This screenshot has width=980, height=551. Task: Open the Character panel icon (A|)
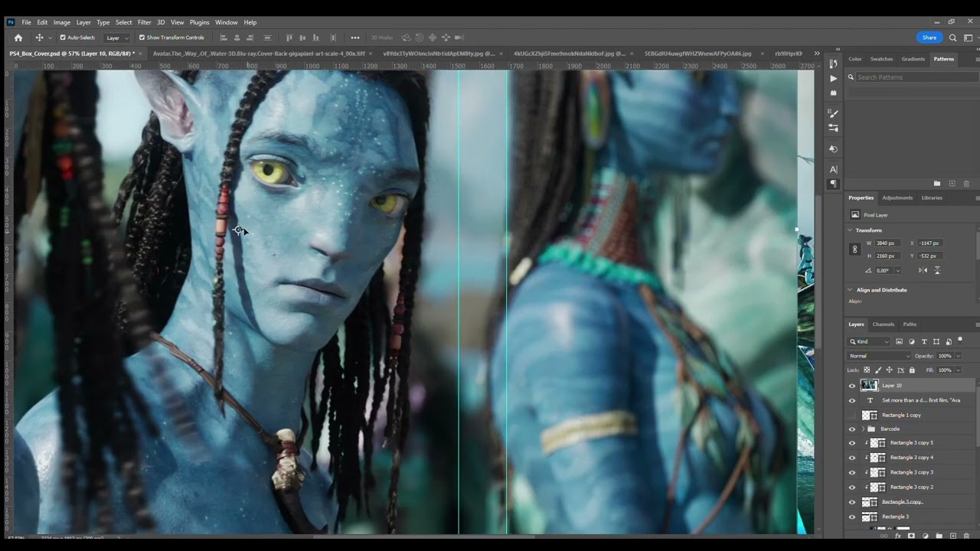(x=834, y=169)
